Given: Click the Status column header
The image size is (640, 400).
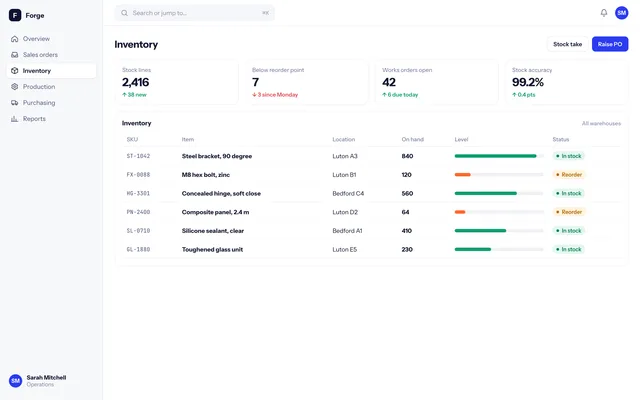Looking at the screenshot, I should pyautogui.click(x=561, y=140).
